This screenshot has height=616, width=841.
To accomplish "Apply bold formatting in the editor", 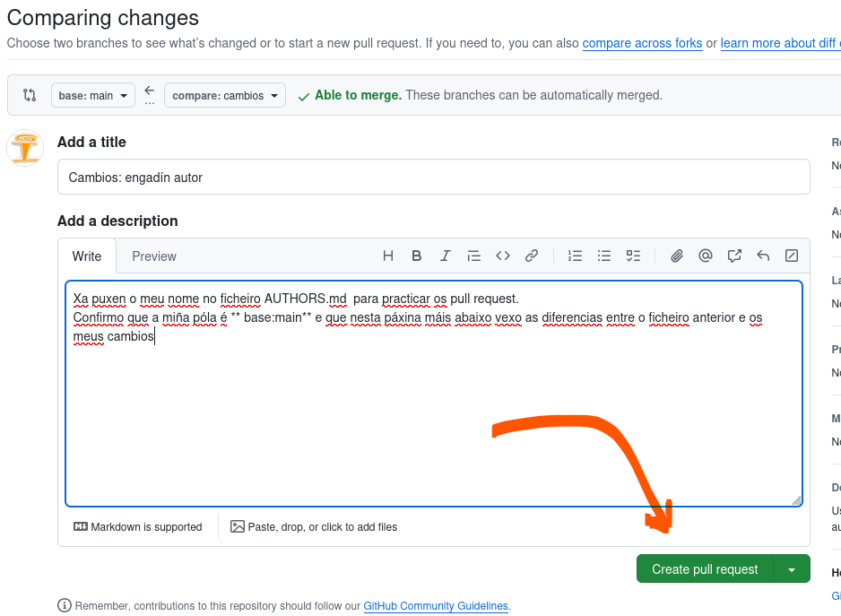I will 417,256.
